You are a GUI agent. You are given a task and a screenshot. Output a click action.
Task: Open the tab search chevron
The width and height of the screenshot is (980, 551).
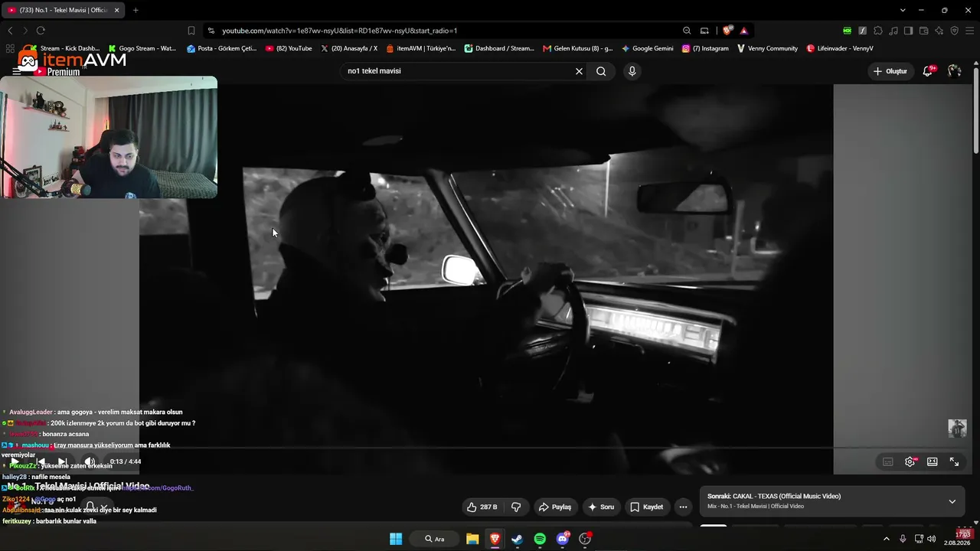(903, 10)
